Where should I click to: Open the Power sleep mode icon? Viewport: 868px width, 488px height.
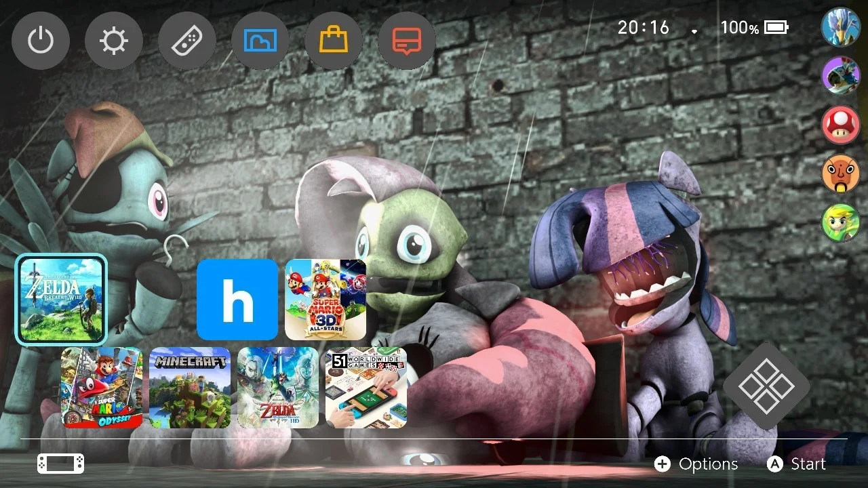(x=41, y=41)
